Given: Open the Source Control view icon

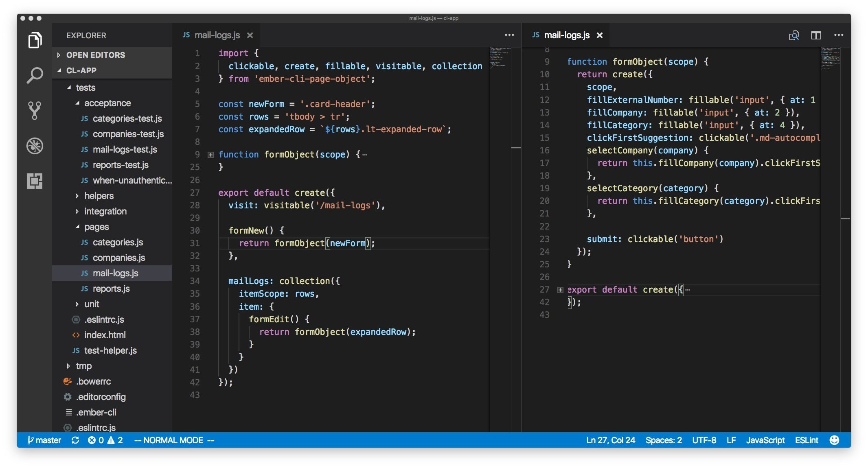Looking at the screenshot, I should (x=35, y=110).
